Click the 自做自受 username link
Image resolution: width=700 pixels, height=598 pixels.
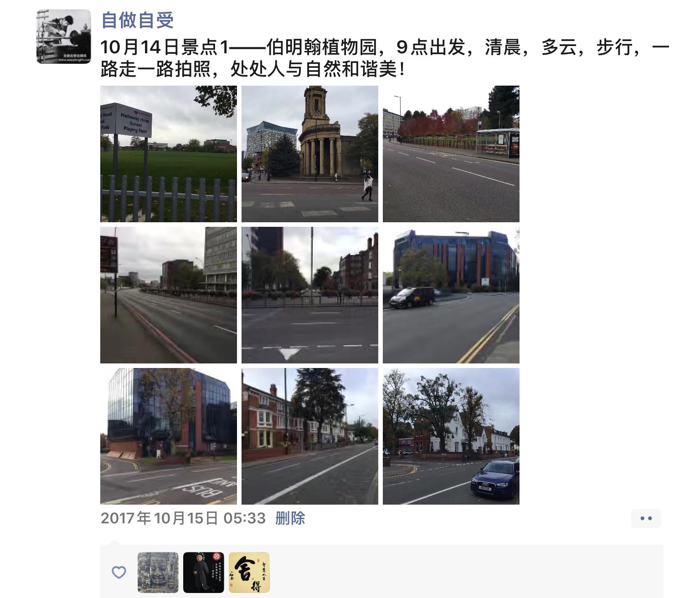[x=137, y=20]
